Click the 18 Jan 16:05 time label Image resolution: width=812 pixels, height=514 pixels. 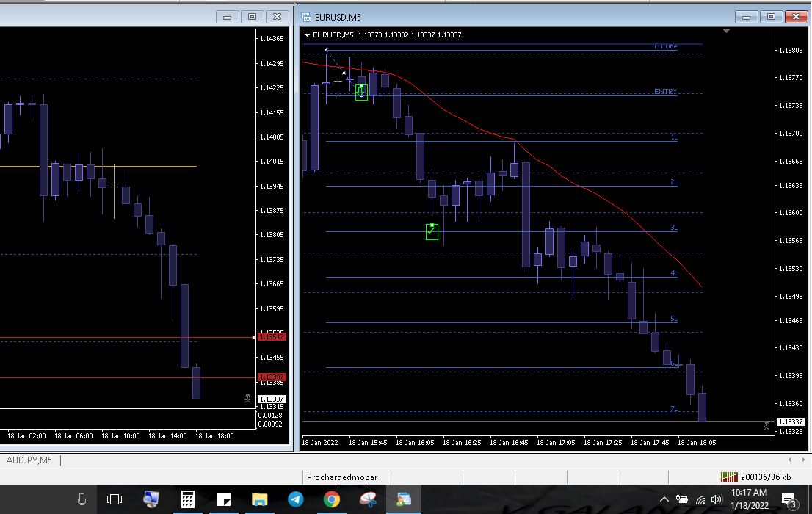pyautogui.click(x=415, y=443)
